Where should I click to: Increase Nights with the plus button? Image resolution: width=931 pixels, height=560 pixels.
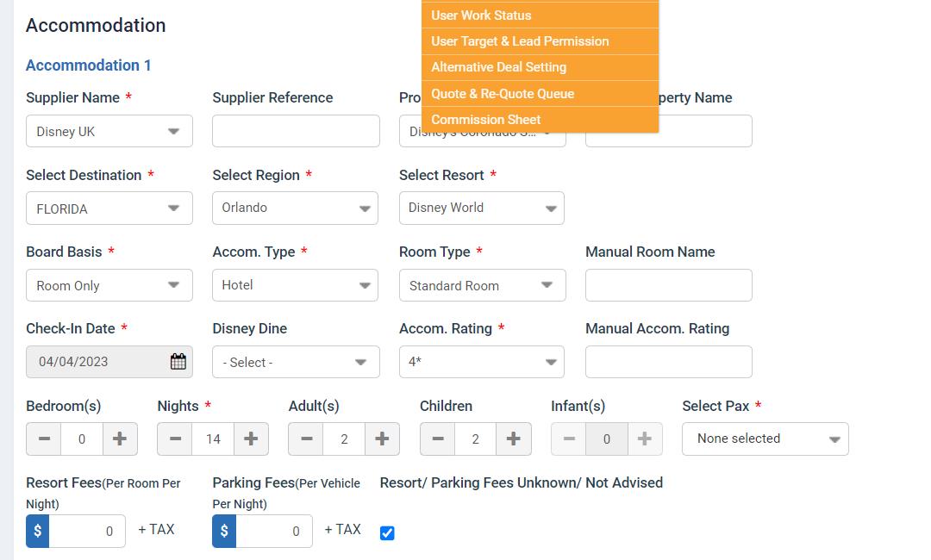tap(251, 439)
